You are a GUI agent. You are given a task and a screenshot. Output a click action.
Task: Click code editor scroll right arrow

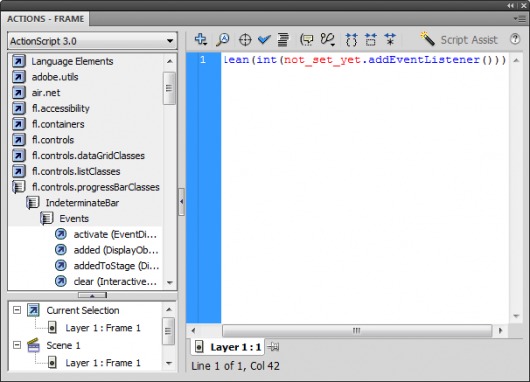[501, 330]
